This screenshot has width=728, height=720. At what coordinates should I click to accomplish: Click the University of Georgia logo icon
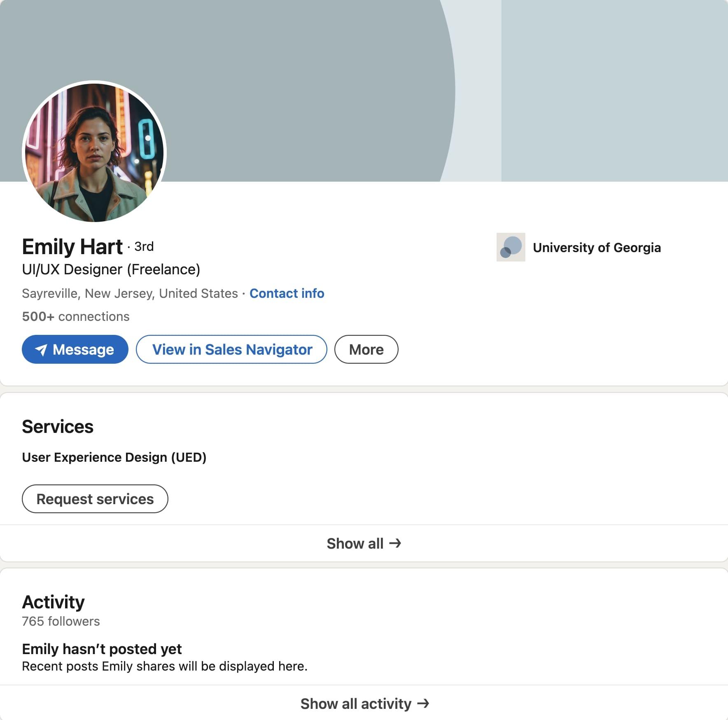tap(511, 247)
